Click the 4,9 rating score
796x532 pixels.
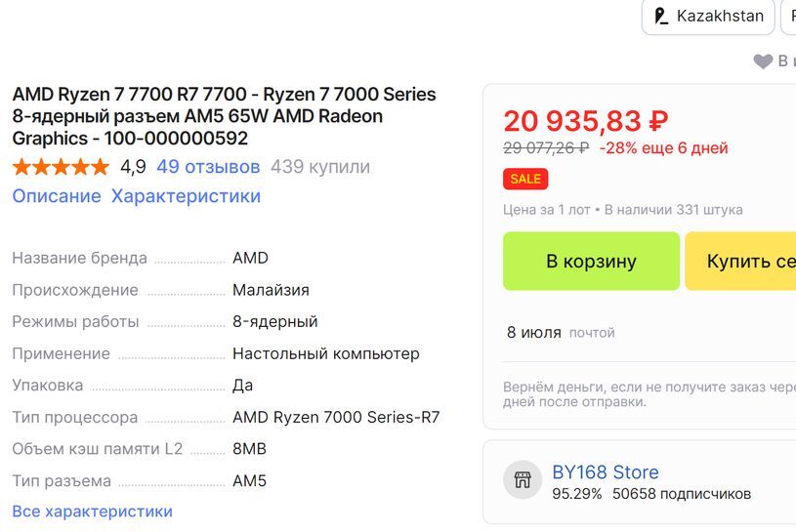[133, 167]
